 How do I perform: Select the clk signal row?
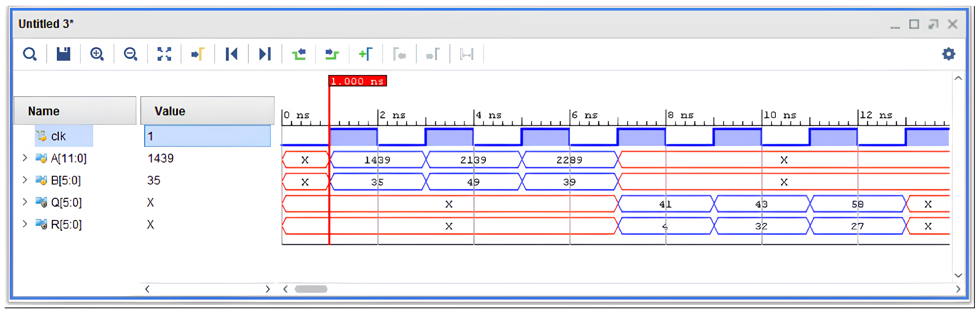point(58,136)
